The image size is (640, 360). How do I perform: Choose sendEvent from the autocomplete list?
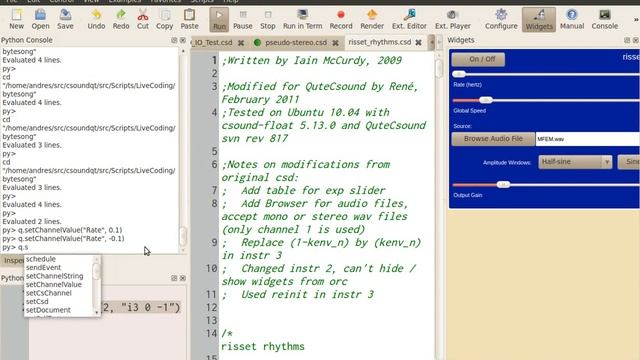pyautogui.click(x=43, y=267)
